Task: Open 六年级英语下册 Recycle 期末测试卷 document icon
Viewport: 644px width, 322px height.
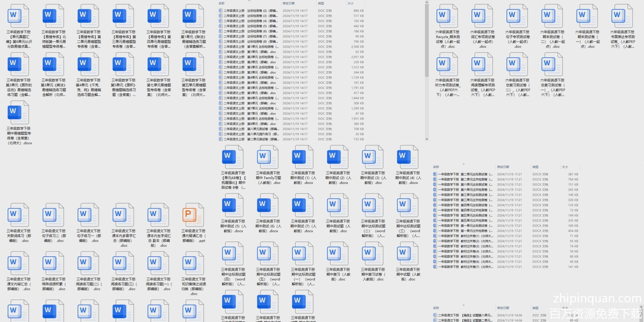Action: point(447,16)
